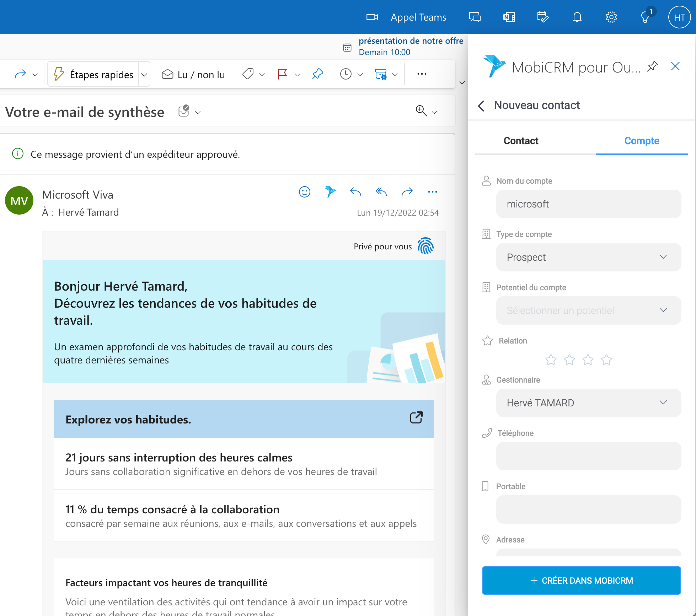Click CRÉER DANS MOBICRM button
This screenshot has width=696, height=616.
[581, 580]
